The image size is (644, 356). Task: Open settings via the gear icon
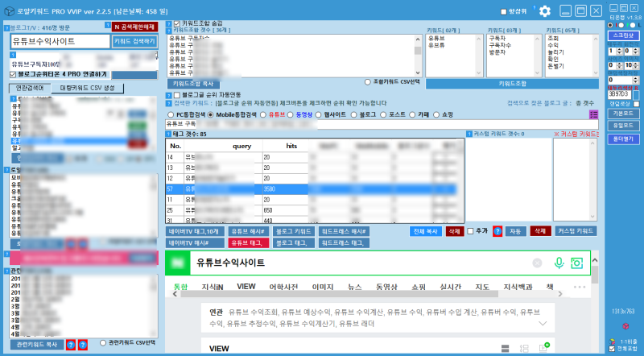(545, 11)
